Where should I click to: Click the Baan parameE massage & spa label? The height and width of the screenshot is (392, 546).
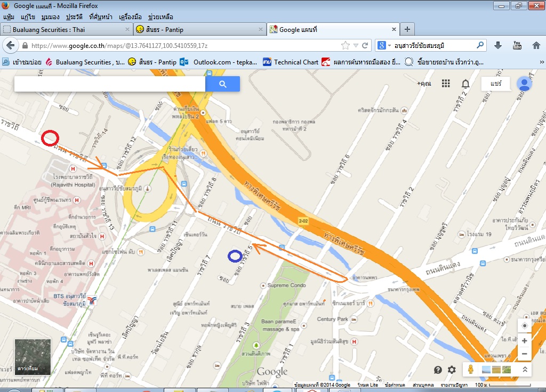pyautogui.click(x=280, y=325)
